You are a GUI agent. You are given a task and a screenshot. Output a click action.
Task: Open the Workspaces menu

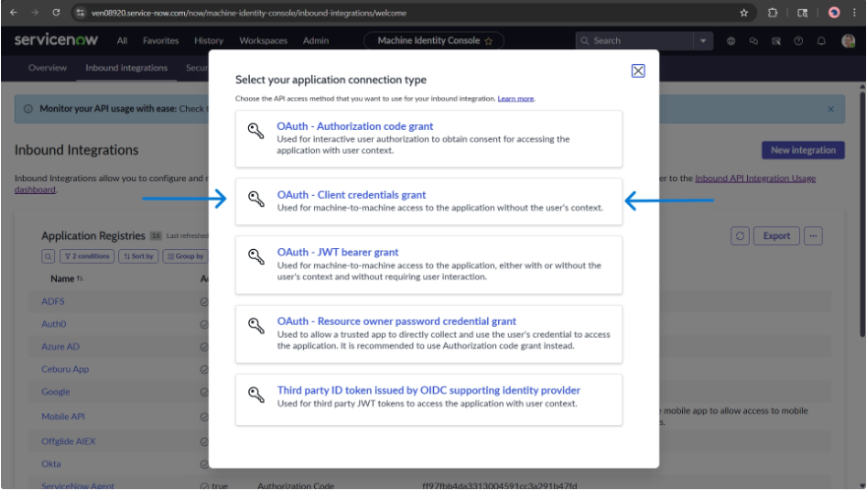(x=263, y=40)
